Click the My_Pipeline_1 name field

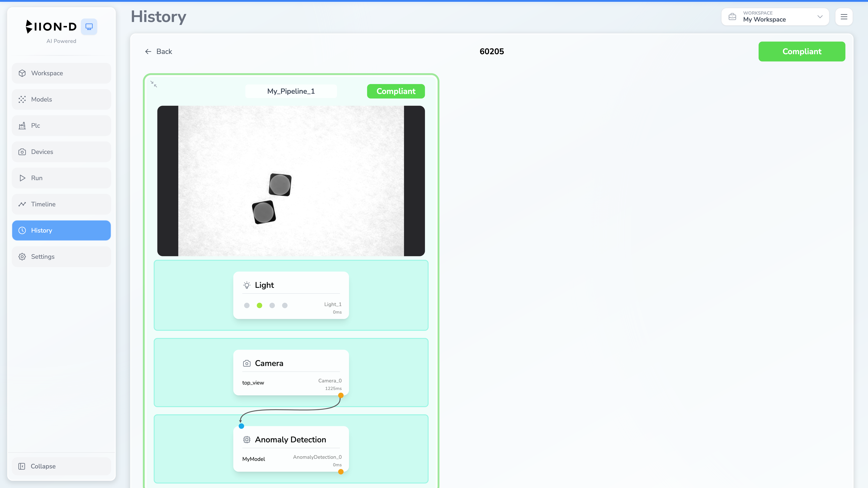[291, 91]
